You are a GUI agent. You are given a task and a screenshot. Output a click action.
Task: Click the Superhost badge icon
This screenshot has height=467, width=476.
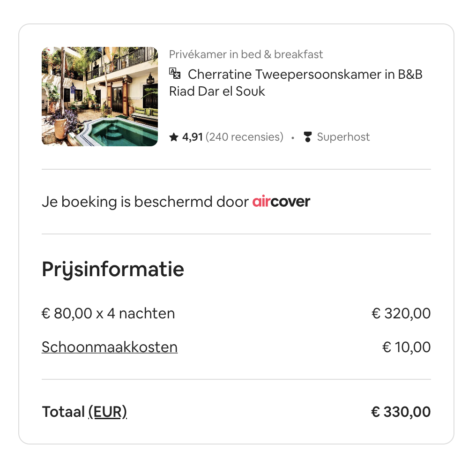click(x=307, y=137)
